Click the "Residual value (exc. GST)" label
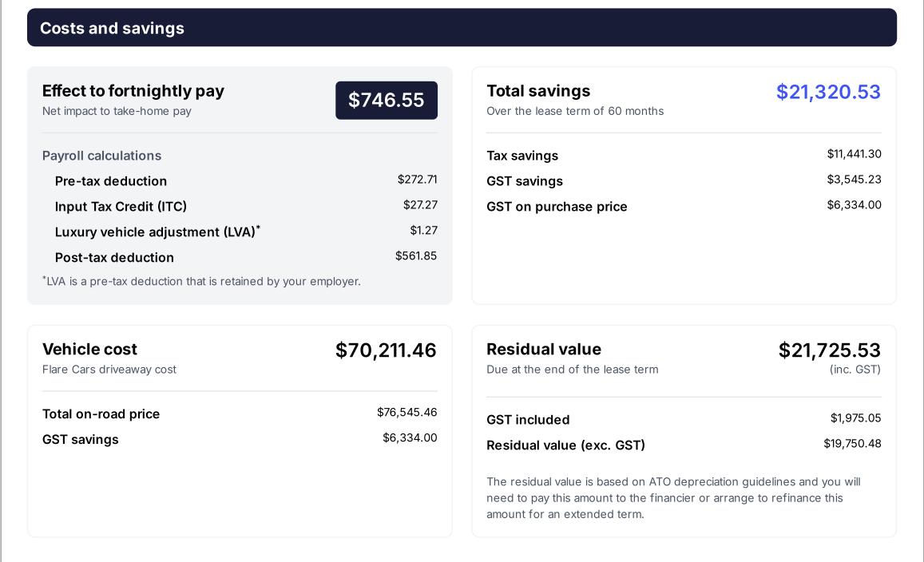 pyautogui.click(x=565, y=445)
